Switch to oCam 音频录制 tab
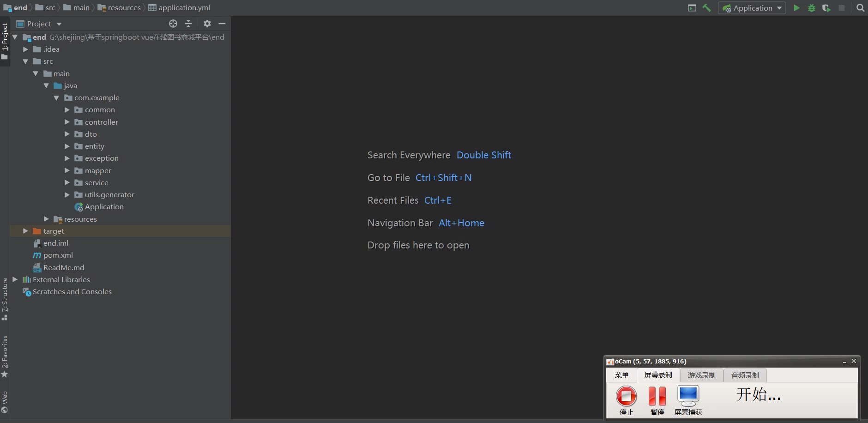This screenshot has width=868, height=423. tap(745, 375)
